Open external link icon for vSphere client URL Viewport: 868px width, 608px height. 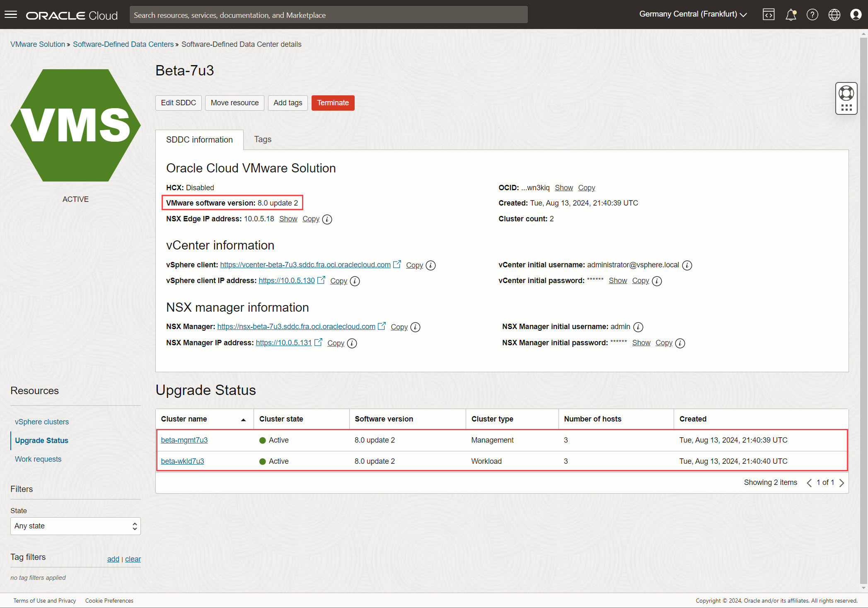click(x=397, y=264)
